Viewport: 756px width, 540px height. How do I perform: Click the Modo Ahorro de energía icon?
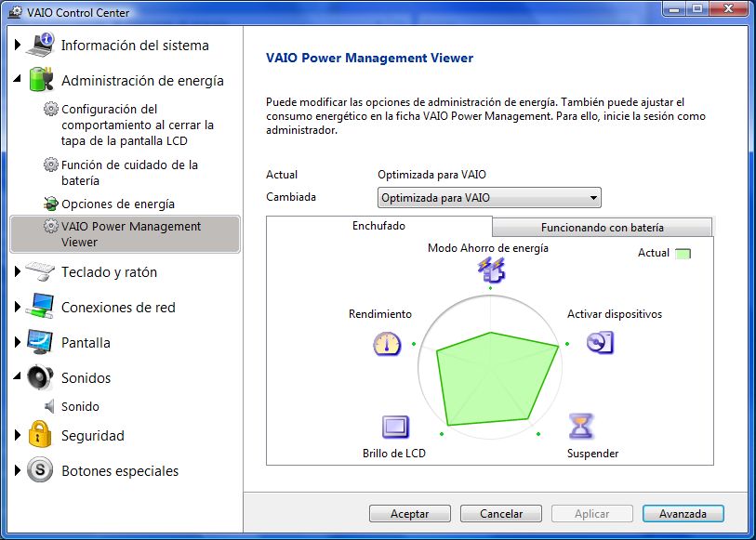coord(491,270)
